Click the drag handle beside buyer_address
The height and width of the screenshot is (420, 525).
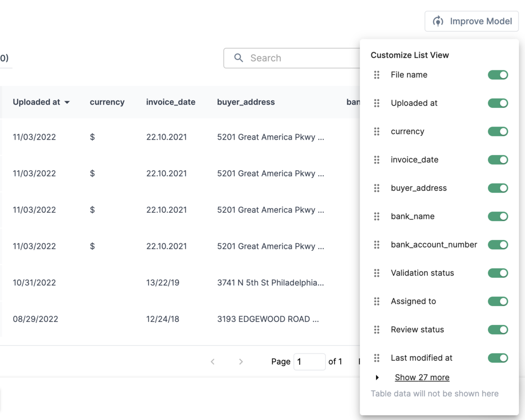[376, 188]
